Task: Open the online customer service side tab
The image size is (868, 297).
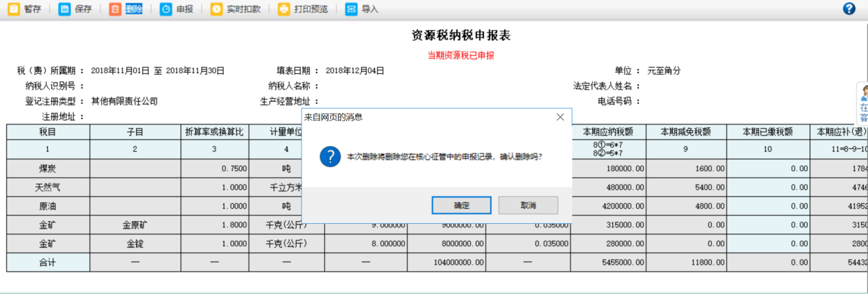Action: pyautogui.click(x=863, y=103)
